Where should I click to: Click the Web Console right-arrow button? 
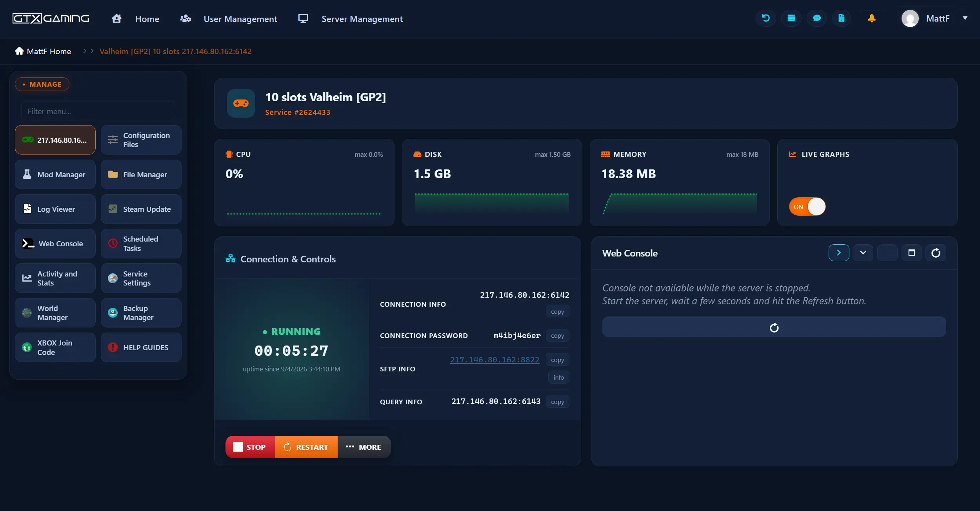pos(839,253)
